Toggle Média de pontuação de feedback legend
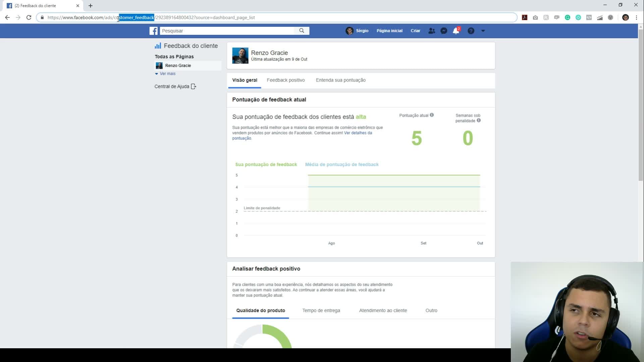Screen dimensions: 644x362 (x=342, y=165)
